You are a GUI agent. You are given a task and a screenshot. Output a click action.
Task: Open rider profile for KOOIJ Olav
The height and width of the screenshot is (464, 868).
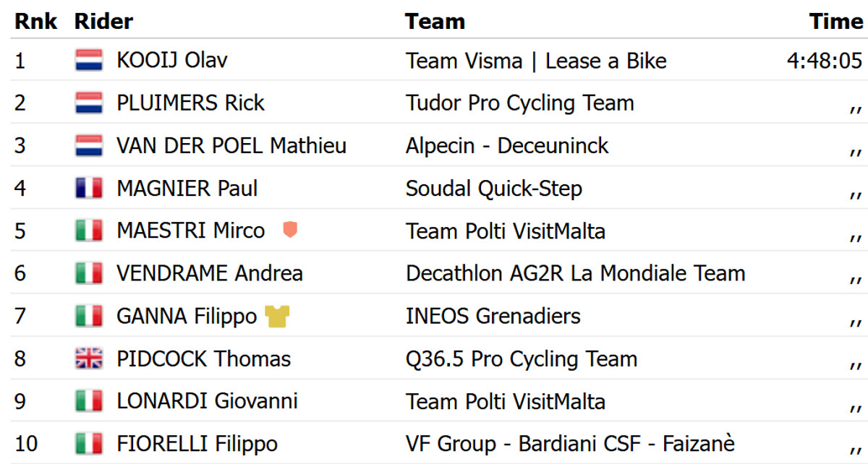click(x=172, y=60)
